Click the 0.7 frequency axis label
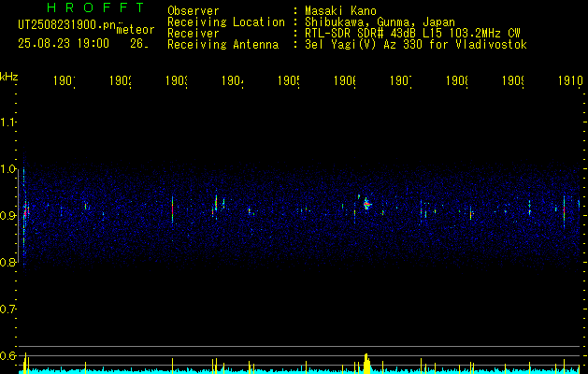This screenshot has width=588, height=374. pyautogui.click(x=7, y=309)
